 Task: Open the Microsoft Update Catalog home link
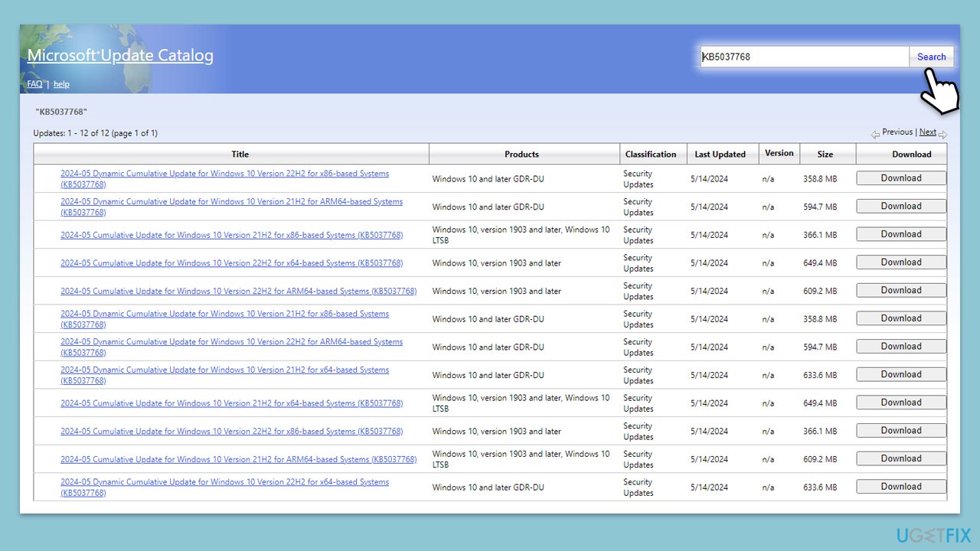tap(120, 55)
